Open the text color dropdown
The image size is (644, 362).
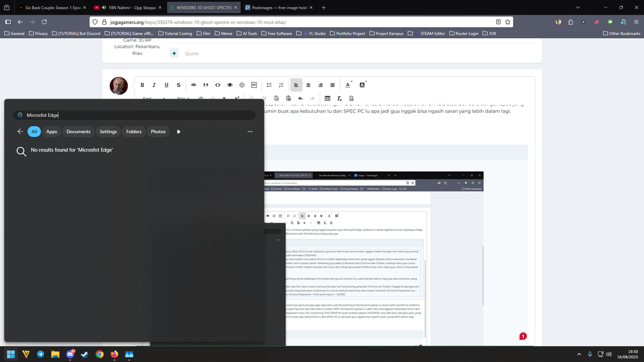tap(348, 85)
